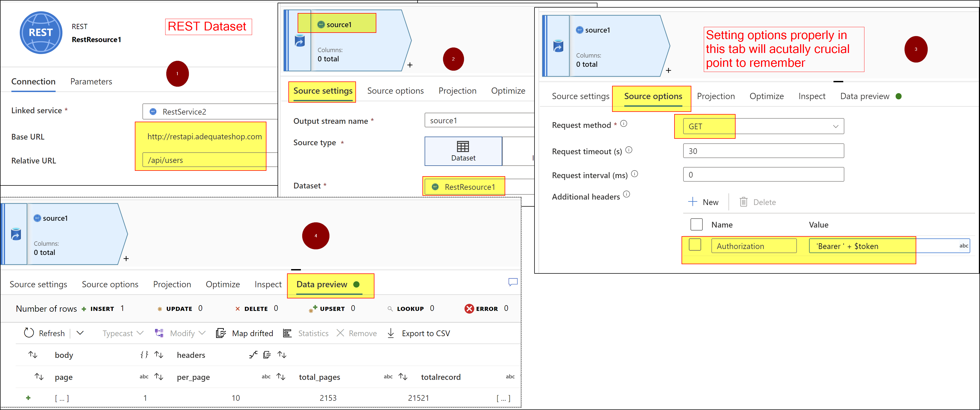Switch to the Parameters tab of REST dataset

91,81
